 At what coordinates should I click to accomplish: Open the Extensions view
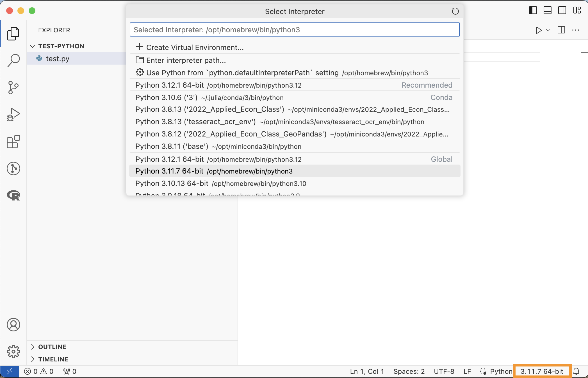13,142
